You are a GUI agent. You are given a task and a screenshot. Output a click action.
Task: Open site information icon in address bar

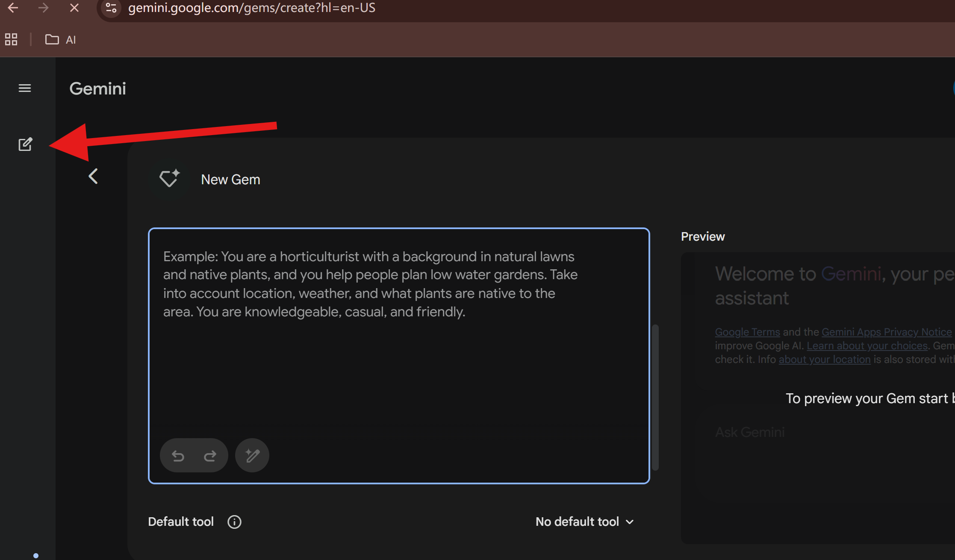coord(111,8)
